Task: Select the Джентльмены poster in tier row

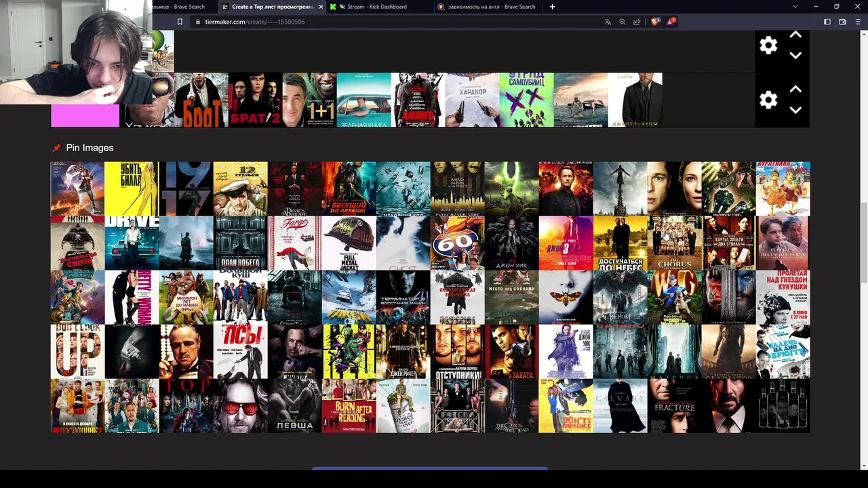Action: click(635, 100)
